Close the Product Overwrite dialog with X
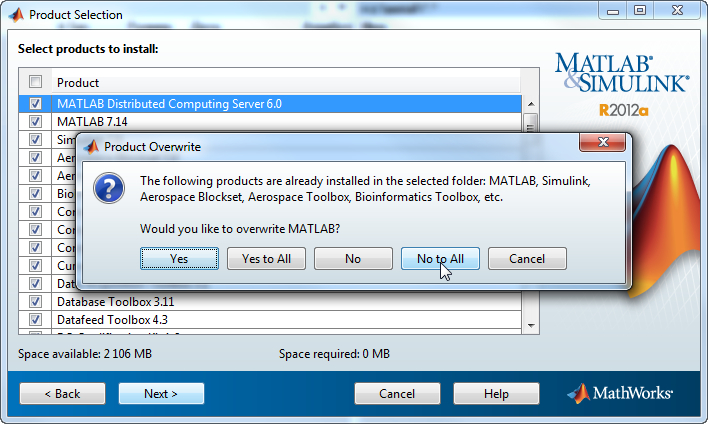 (603, 142)
